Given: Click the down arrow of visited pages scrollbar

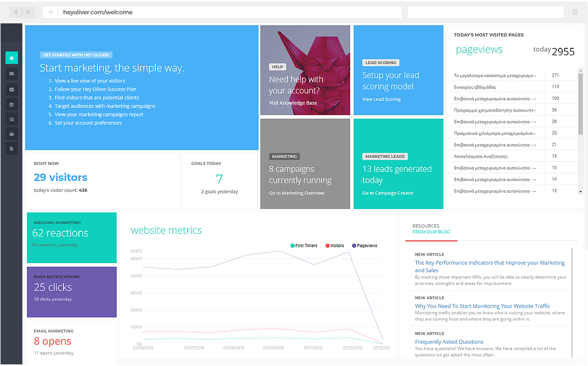Looking at the screenshot, I should (x=581, y=192).
